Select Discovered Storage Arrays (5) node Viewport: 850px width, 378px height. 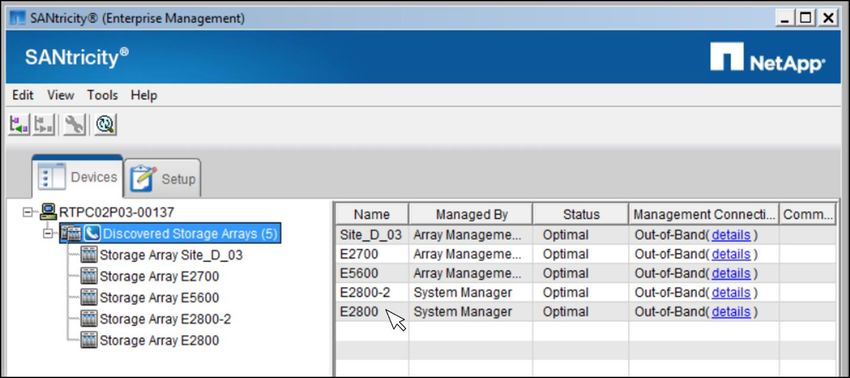191,234
